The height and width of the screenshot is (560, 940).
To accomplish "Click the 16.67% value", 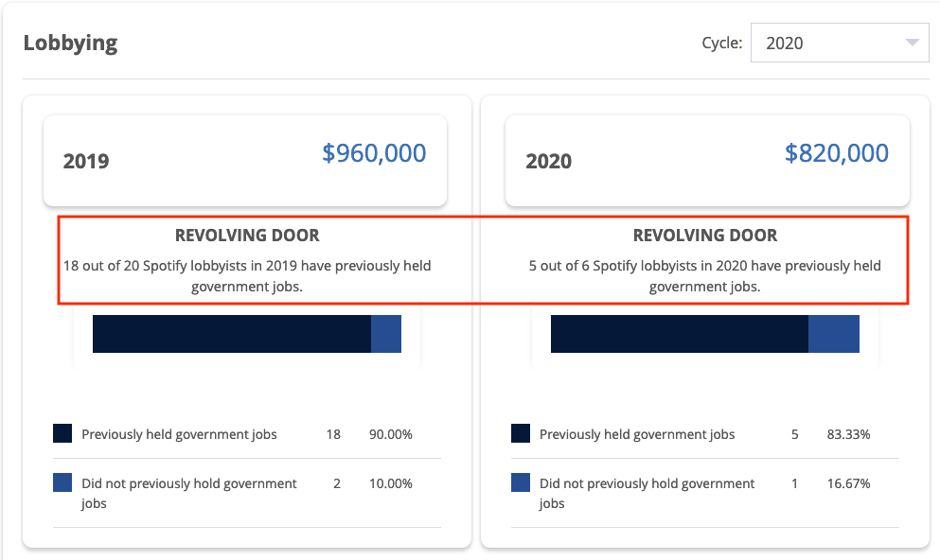I will pyautogui.click(x=848, y=483).
